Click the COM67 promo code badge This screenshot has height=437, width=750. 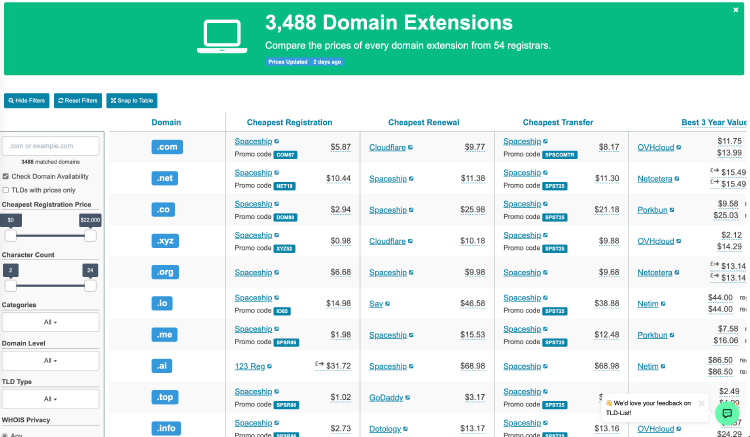click(286, 155)
